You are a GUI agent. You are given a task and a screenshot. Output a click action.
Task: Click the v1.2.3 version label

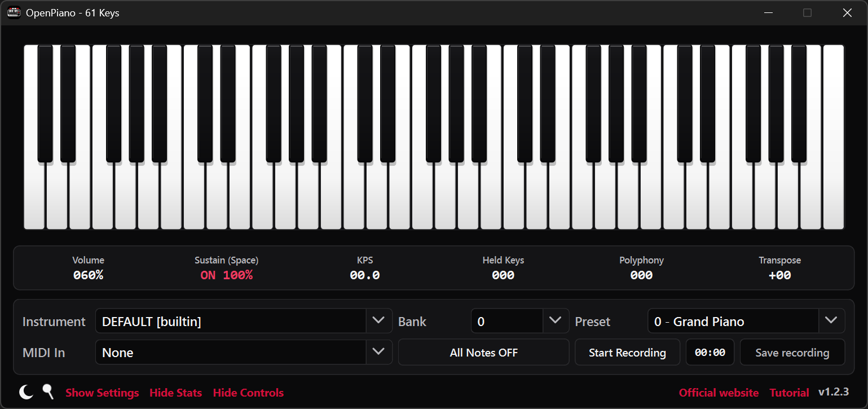pyautogui.click(x=834, y=392)
